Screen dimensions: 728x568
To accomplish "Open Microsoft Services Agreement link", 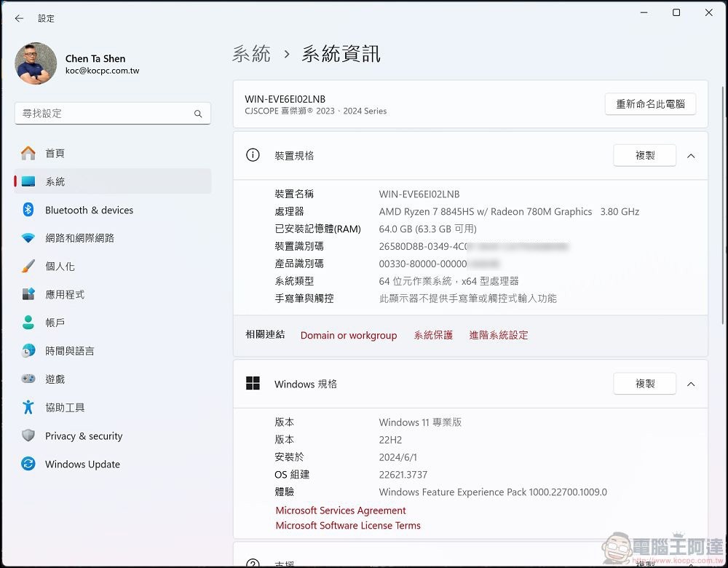I will 341,510.
